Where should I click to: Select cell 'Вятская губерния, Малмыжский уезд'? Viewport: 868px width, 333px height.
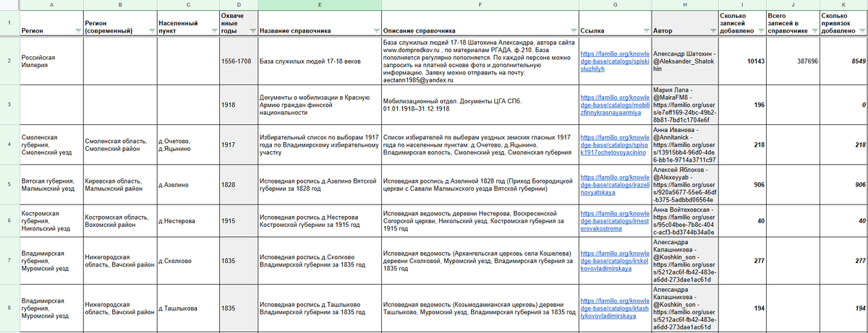point(50,185)
